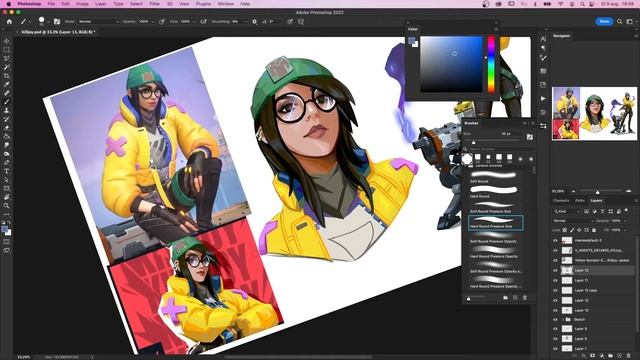
Task: Hide Layer 13 with eye icon
Action: coord(555,270)
